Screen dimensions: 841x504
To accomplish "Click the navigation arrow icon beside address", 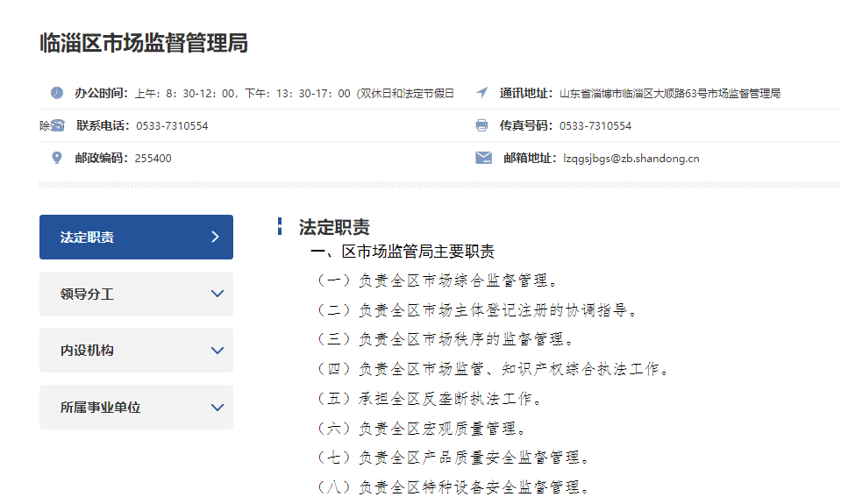I will tap(481, 93).
